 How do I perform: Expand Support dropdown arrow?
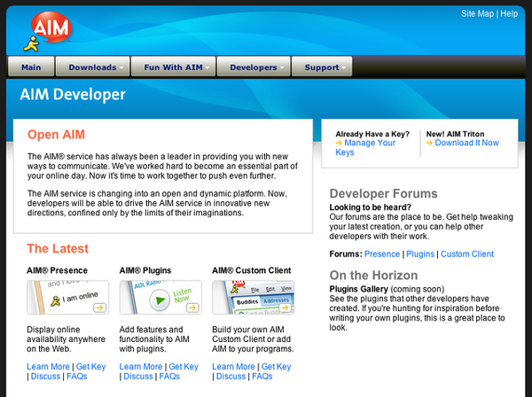(x=344, y=68)
